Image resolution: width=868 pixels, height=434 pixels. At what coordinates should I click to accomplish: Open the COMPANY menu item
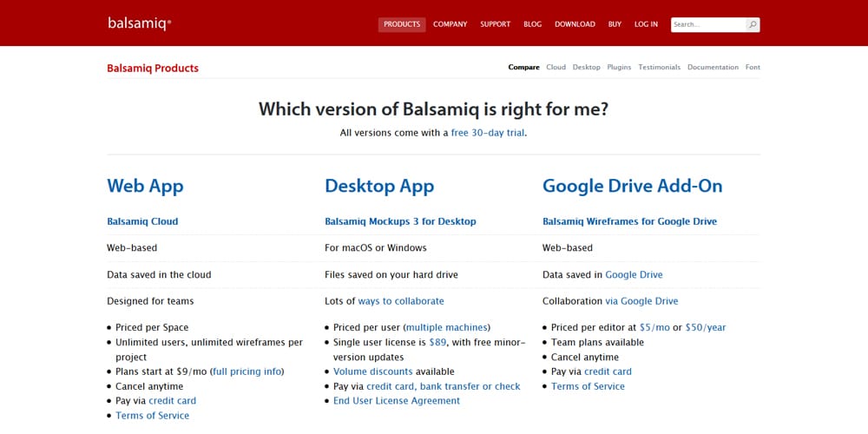[450, 24]
